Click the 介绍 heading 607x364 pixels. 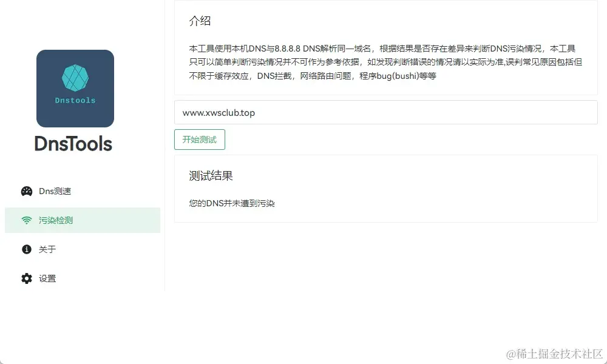coord(200,21)
